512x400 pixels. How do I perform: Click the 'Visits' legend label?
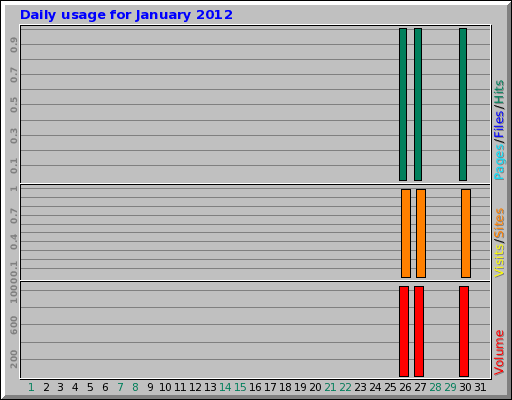pyautogui.click(x=499, y=261)
